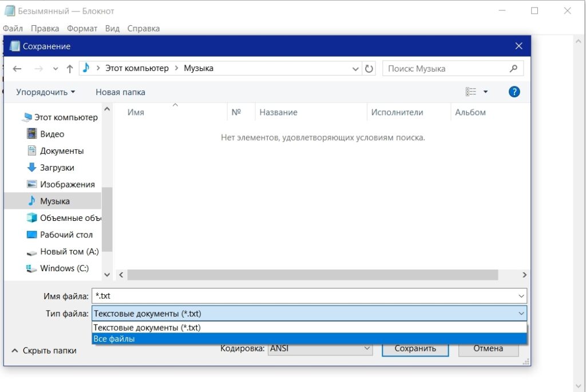
Task: Change the view with the view icon
Action: tap(471, 92)
